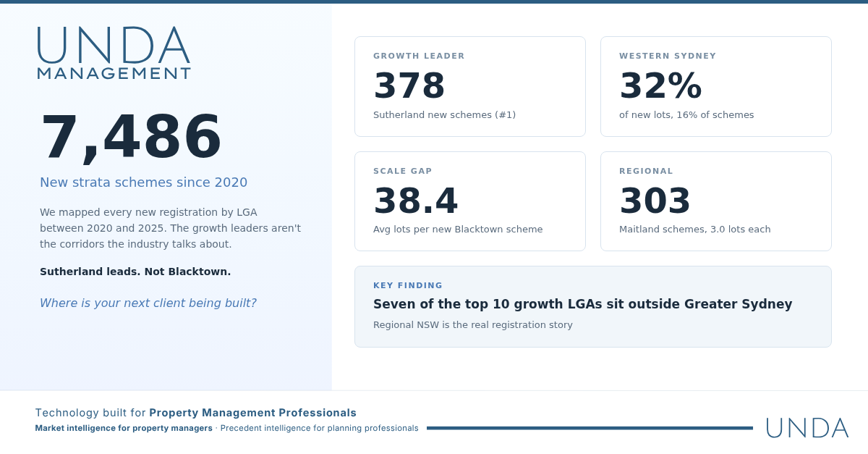This screenshot has height=454, width=868.
Task: Click the UNDA logo in the footer
Action: [807, 428]
